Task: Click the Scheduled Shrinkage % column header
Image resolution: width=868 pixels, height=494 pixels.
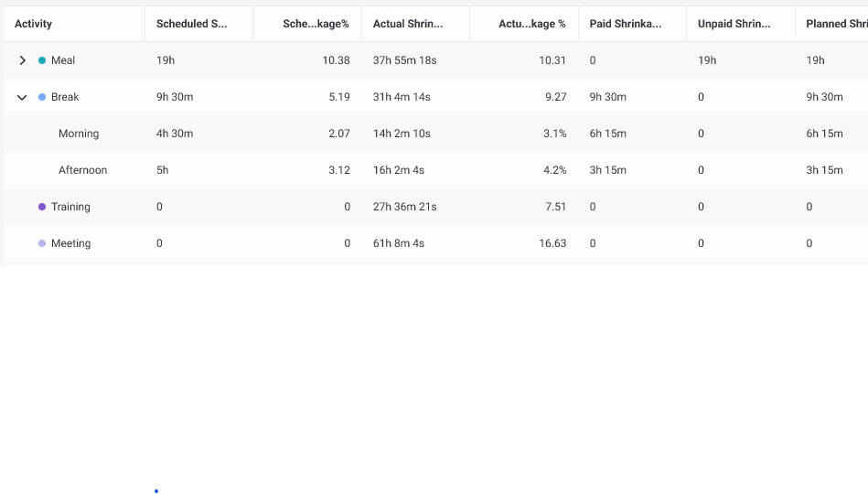Action: pos(316,24)
